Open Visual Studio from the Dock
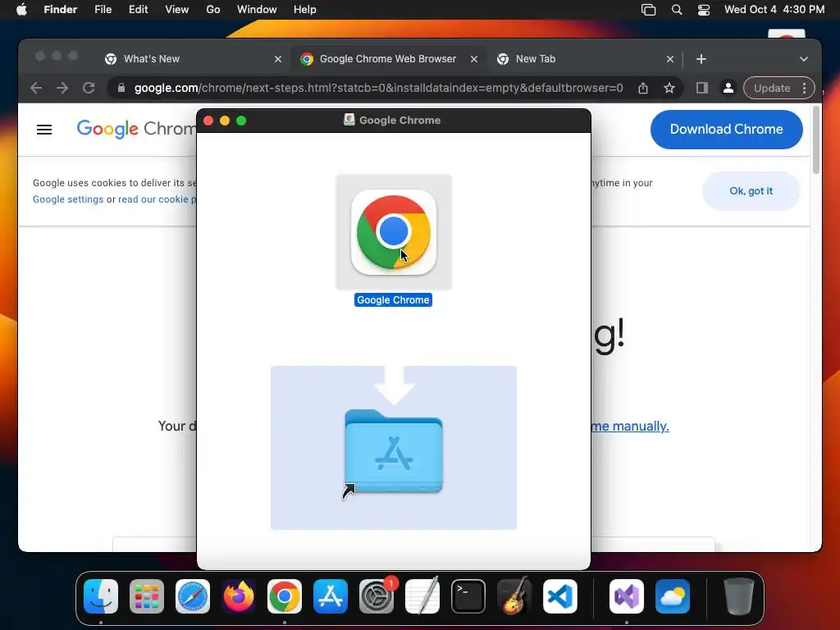The image size is (840, 630). pyautogui.click(x=626, y=596)
